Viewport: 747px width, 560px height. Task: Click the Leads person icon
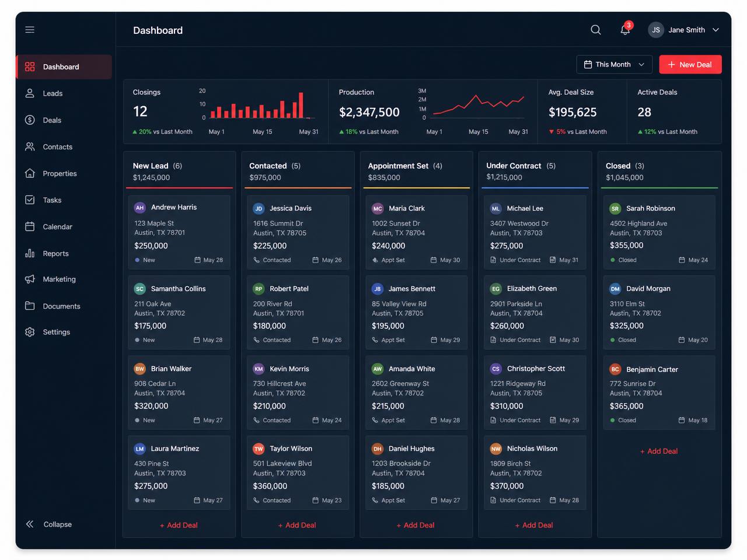[30, 93]
